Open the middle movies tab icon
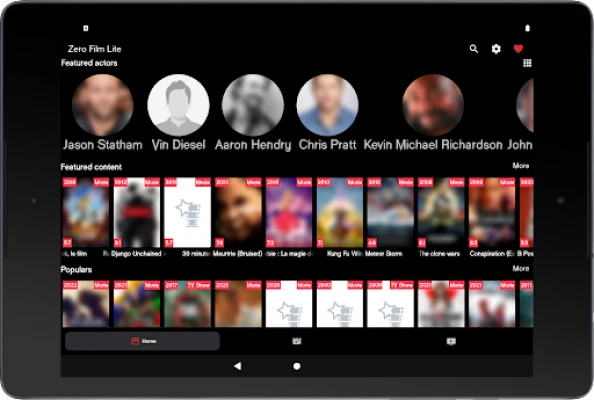The image size is (594, 400). pyautogui.click(x=297, y=341)
